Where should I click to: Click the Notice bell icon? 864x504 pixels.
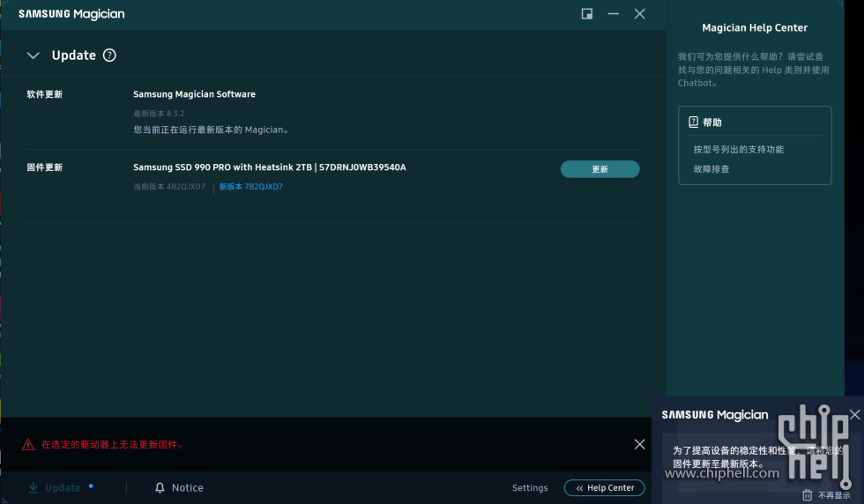click(x=160, y=487)
